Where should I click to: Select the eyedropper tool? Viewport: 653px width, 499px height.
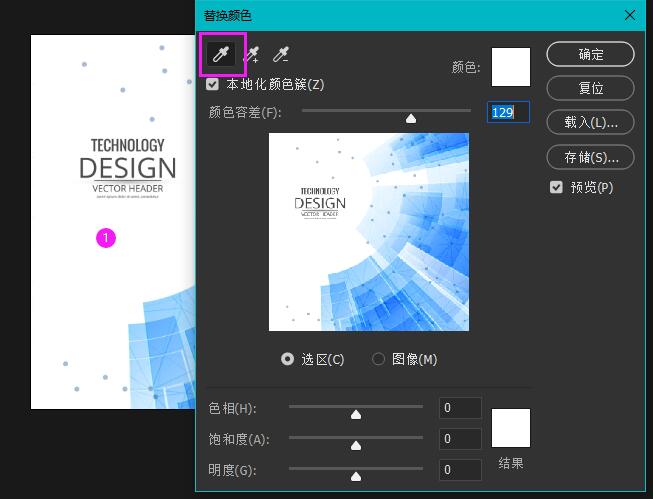221,54
